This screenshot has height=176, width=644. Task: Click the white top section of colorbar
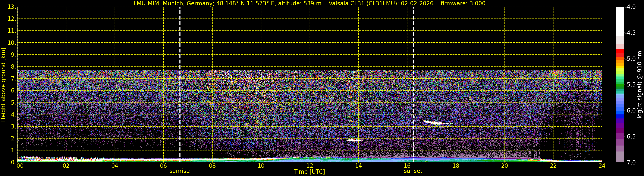[x=620, y=21]
